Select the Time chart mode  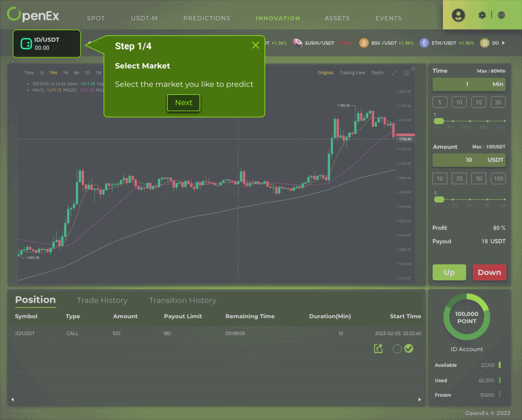(29, 73)
